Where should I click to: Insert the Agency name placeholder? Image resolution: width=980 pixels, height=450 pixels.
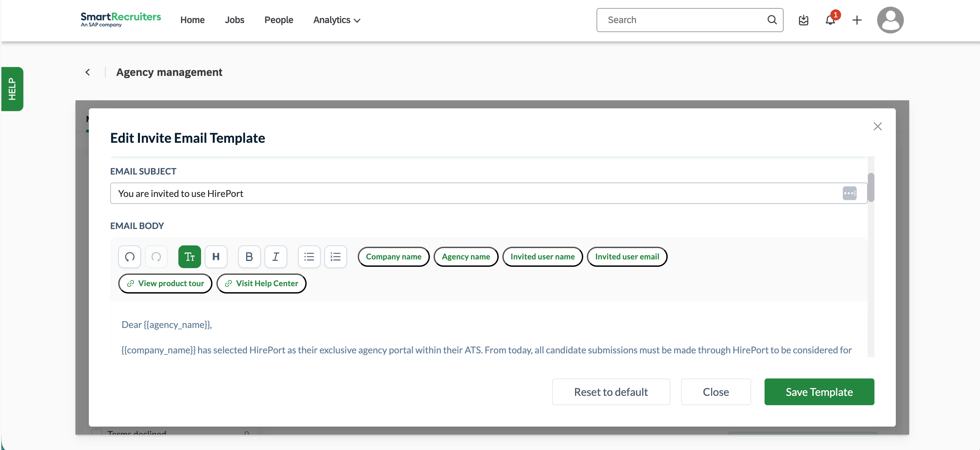pos(466,257)
